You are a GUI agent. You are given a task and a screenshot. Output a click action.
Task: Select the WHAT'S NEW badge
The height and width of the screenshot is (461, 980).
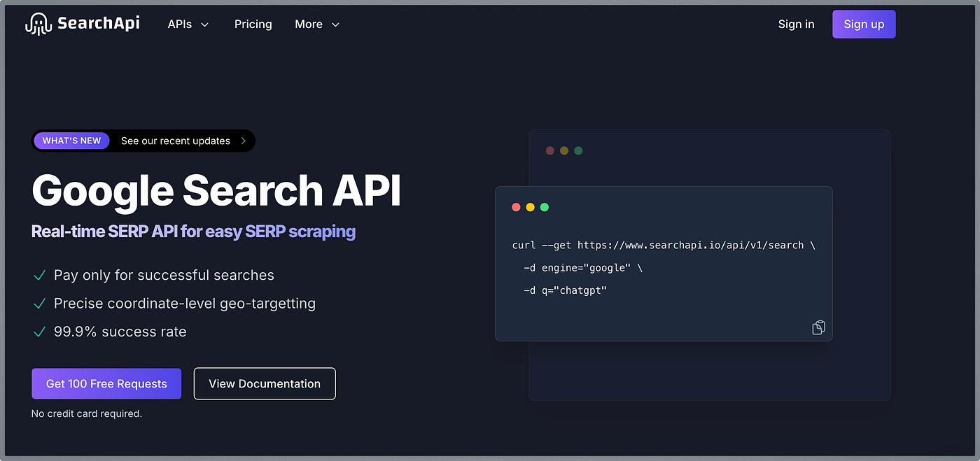[x=71, y=141]
